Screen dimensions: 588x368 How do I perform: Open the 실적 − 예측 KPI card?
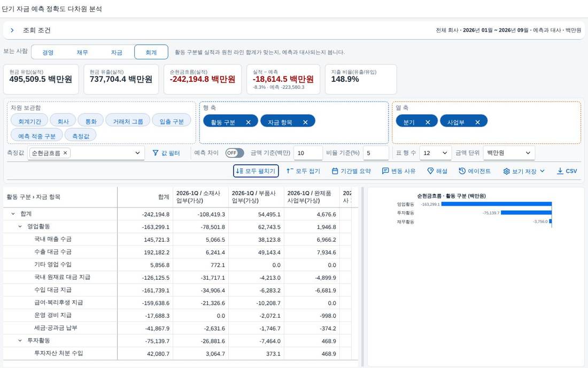[x=283, y=79]
